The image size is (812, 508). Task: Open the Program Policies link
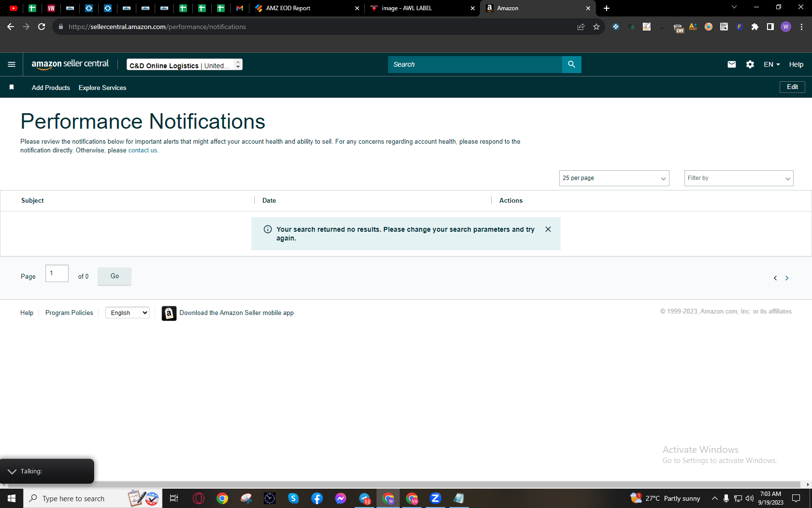69,313
